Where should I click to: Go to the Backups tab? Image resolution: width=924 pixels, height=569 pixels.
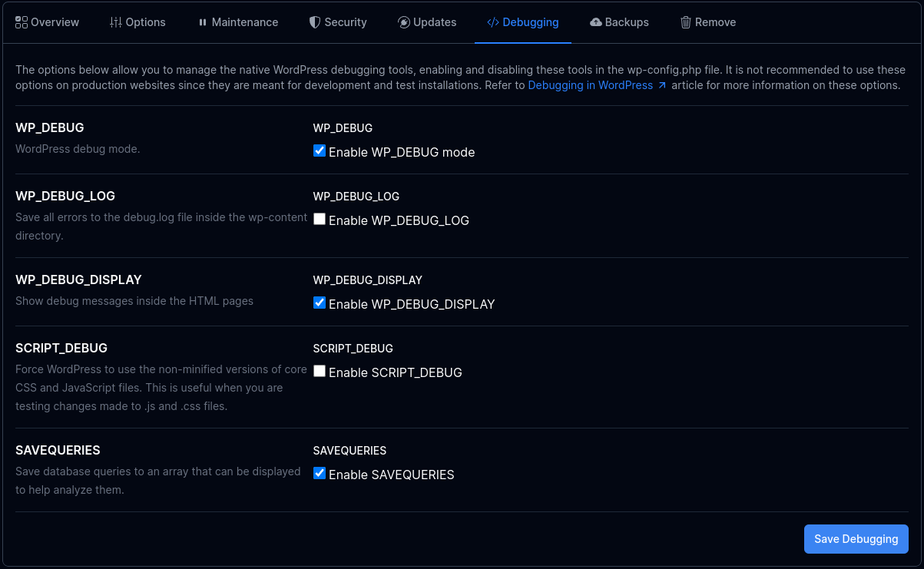[619, 22]
